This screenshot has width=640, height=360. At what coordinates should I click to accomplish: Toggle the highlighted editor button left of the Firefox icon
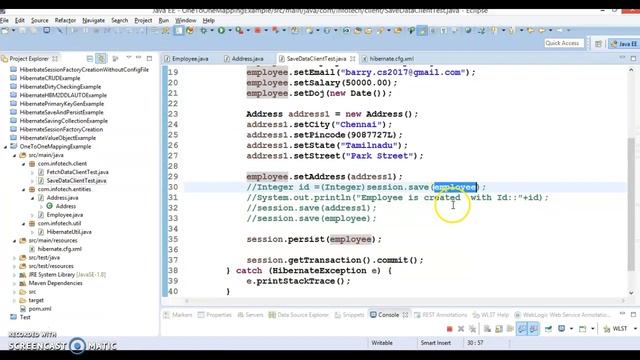tap(179, 30)
